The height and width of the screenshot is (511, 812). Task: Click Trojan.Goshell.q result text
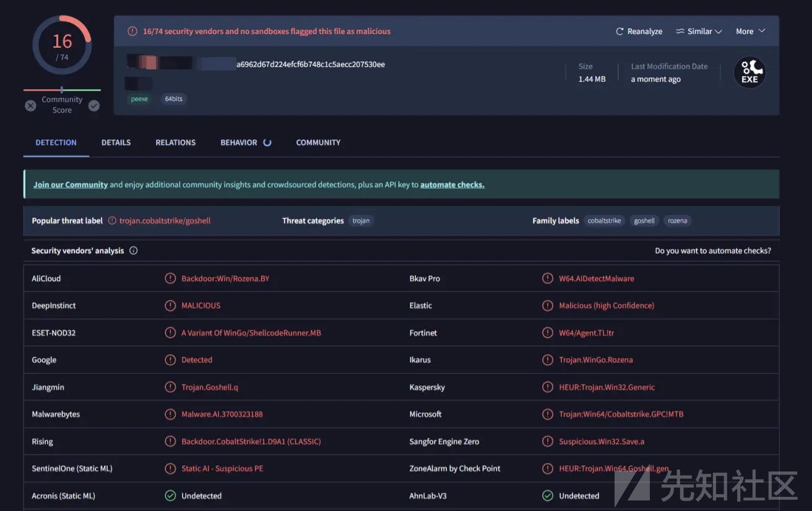(210, 387)
